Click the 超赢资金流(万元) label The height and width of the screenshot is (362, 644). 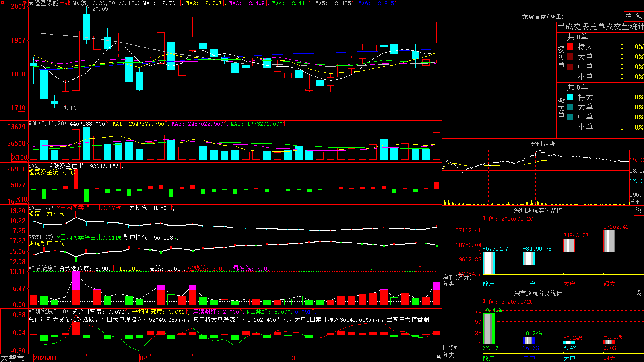pyautogui.click(x=52, y=172)
